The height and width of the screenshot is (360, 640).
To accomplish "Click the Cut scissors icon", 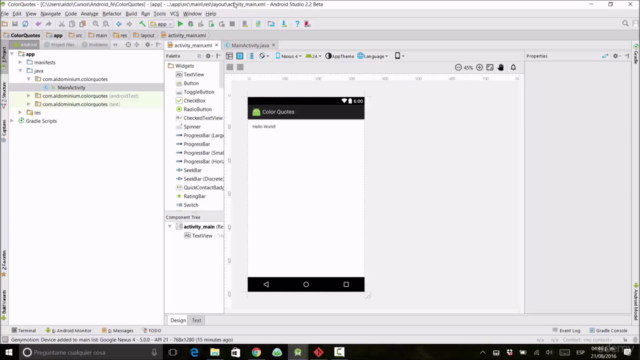I will tap(62, 24).
